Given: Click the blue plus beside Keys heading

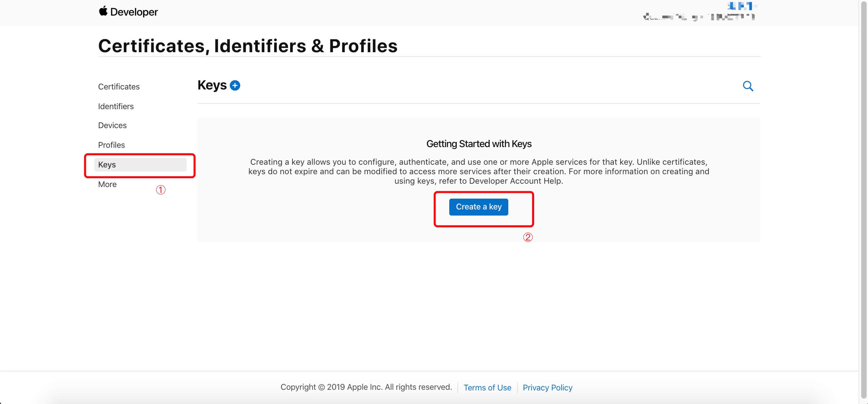Looking at the screenshot, I should (x=234, y=85).
